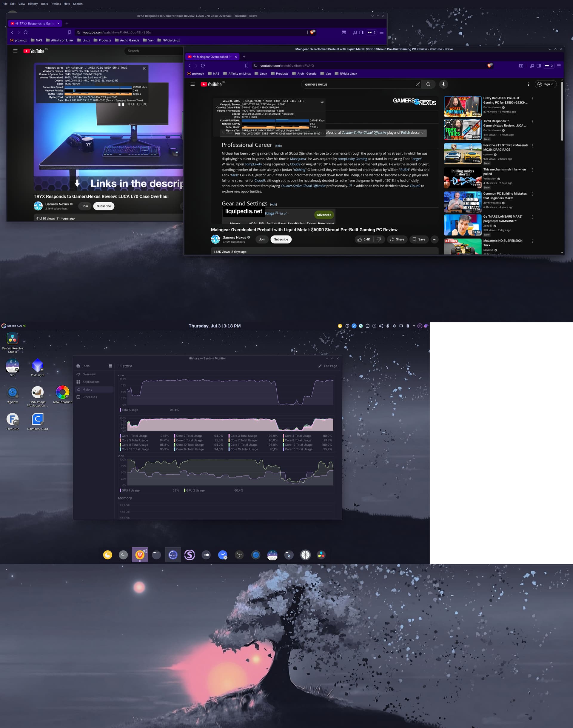Click Share button under Maingear video

[x=397, y=239]
